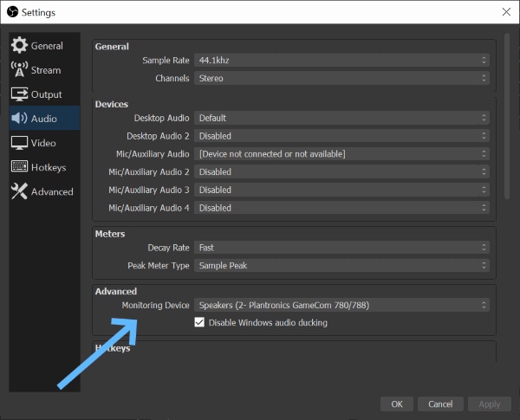The width and height of the screenshot is (520, 420).
Task: Click the Devices section heading
Action: click(x=112, y=104)
